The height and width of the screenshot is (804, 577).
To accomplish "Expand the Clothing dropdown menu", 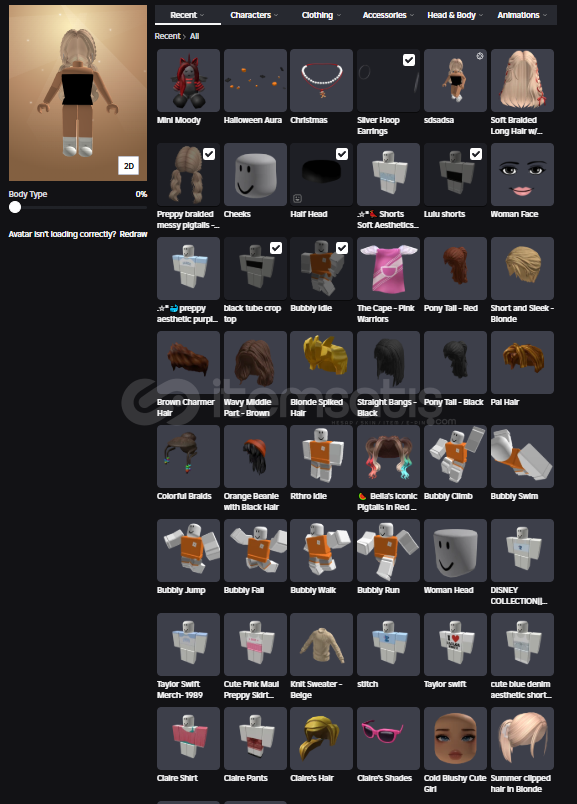I will pos(321,15).
